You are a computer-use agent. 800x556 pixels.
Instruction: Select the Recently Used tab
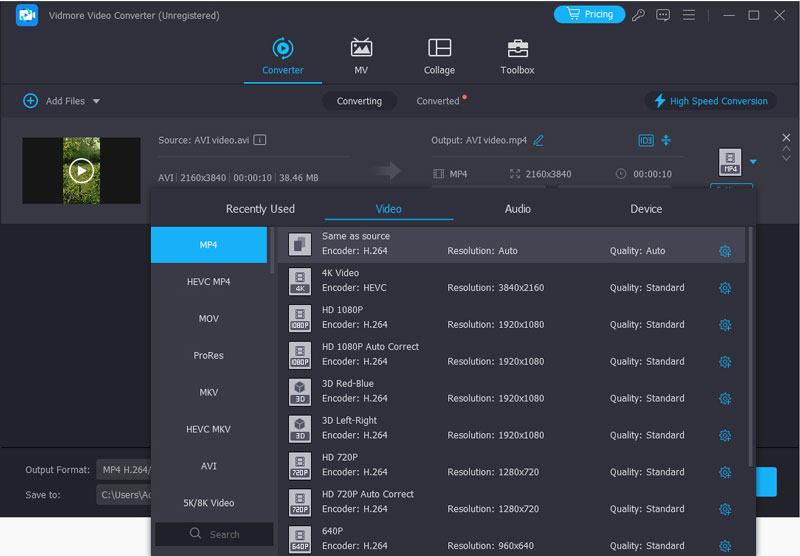click(260, 209)
